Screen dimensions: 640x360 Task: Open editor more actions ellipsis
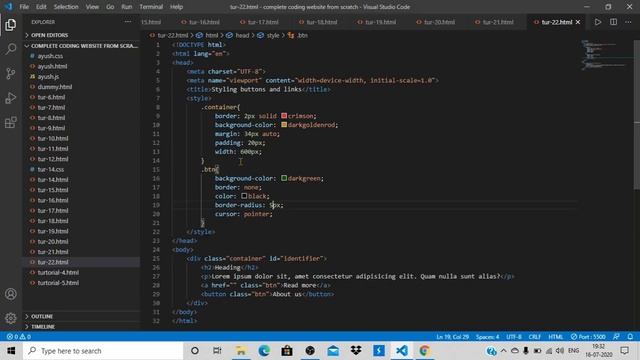click(628, 22)
